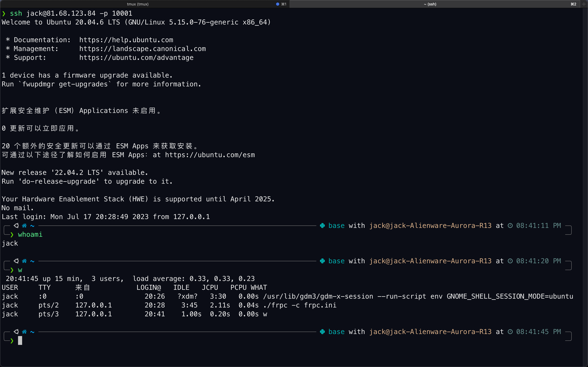Click the 'jack' output below whoami
The height and width of the screenshot is (367, 588).
[10, 243]
